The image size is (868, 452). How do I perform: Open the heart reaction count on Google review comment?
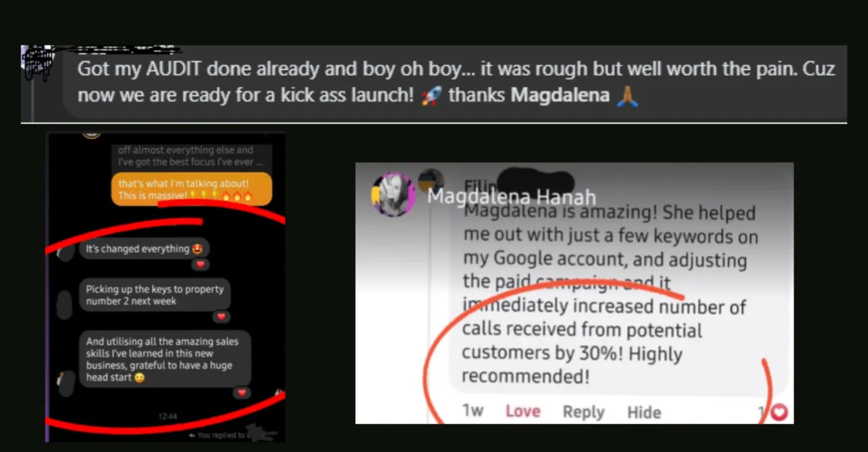tap(774, 412)
